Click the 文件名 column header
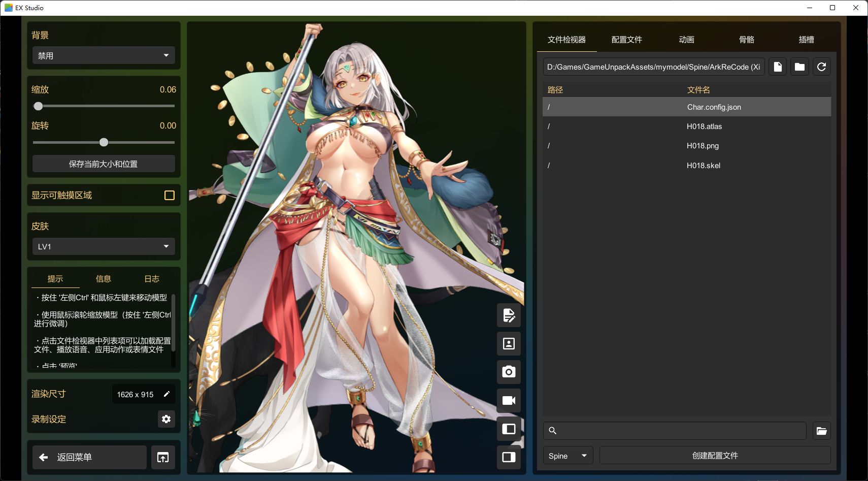The height and width of the screenshot is (481, 868). pos(698,90)
